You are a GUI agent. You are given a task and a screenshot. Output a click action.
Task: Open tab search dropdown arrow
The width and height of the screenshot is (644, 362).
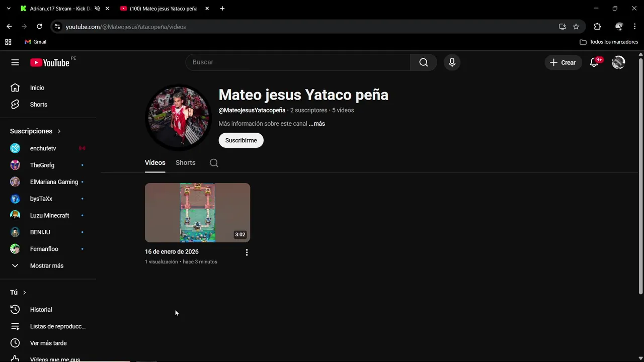9,9
